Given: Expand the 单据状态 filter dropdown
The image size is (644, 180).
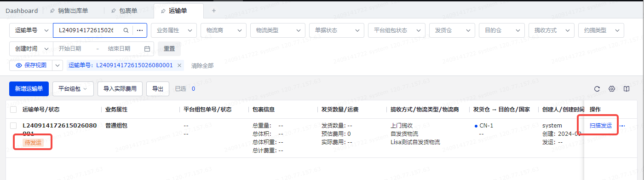Looking at the screenshot, I should 337,30.
